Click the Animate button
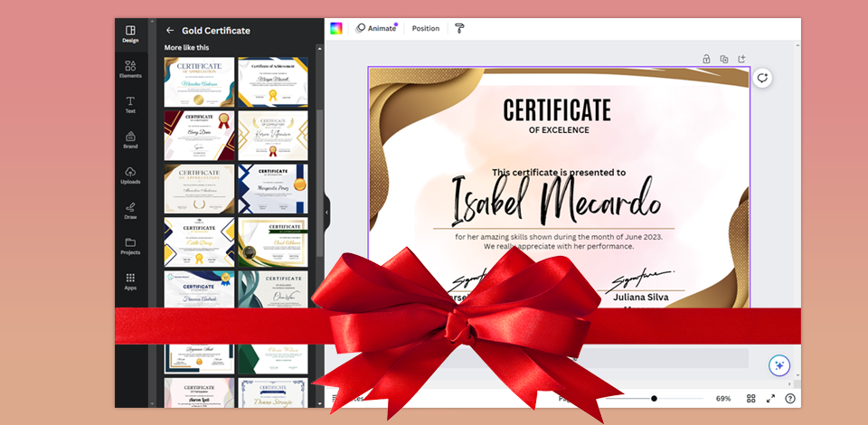Screen dimensions: 868x425 [376, 28]
